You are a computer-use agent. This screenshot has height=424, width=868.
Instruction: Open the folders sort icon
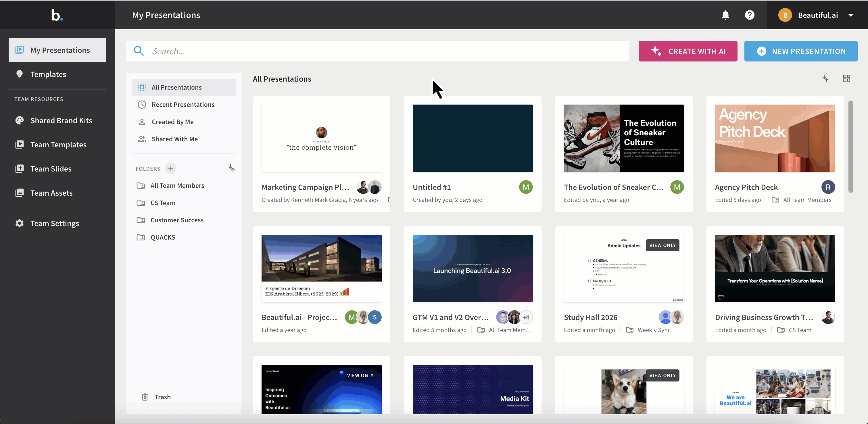click(231, 168)
